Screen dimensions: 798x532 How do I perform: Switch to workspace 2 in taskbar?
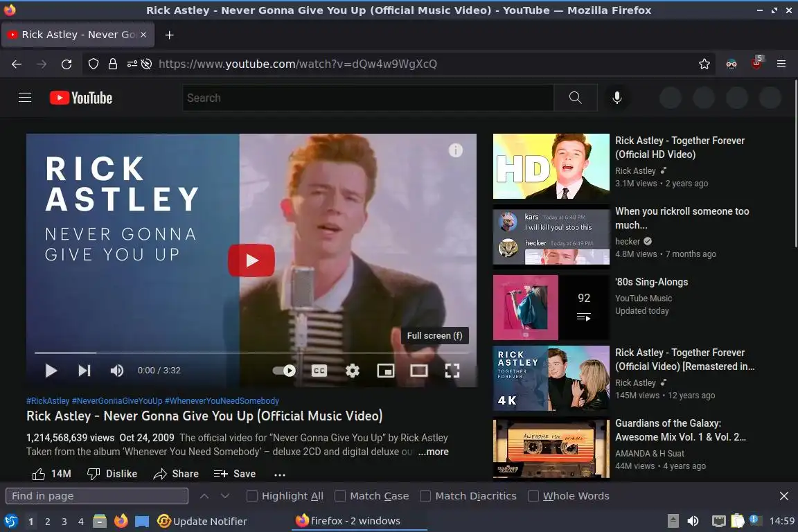(48, 522)
